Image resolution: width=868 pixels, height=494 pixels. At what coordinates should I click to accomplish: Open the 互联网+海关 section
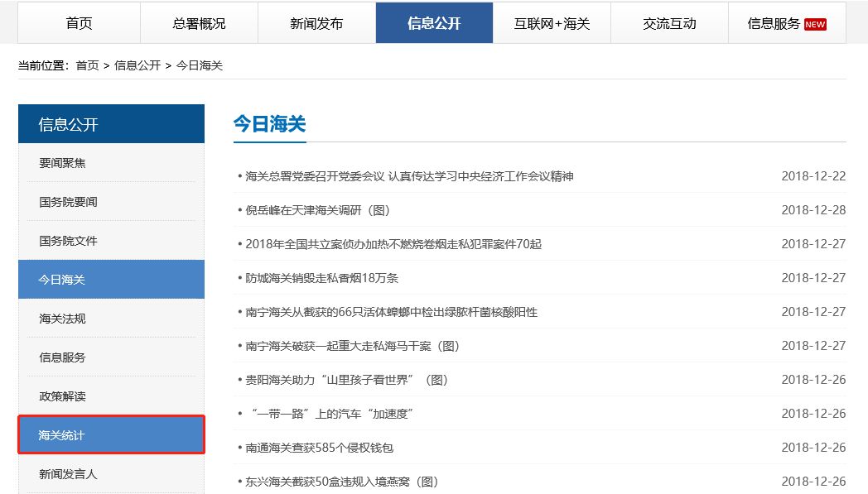552,23
